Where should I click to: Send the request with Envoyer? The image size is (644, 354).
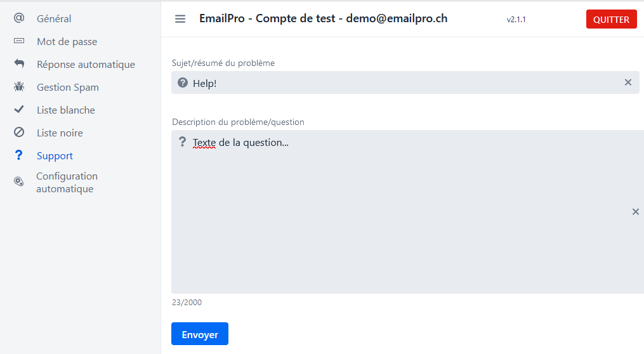coord(200,334)
